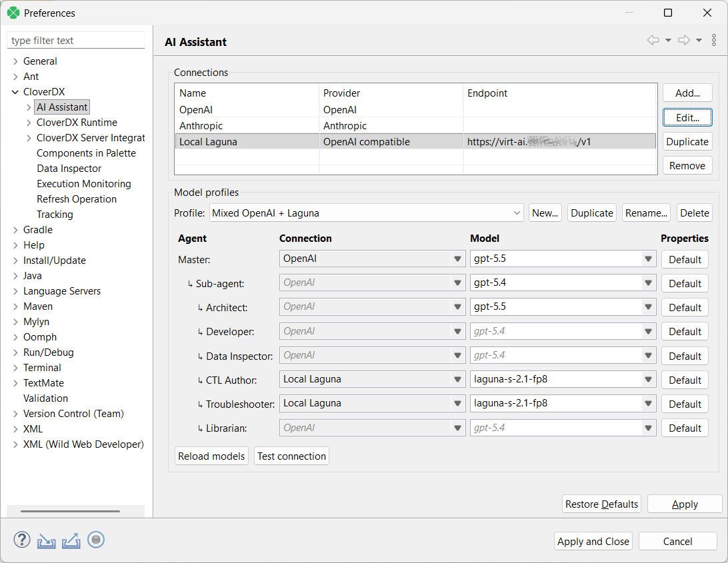
Task: Click Edit... connection button
Action: (687, 117)
